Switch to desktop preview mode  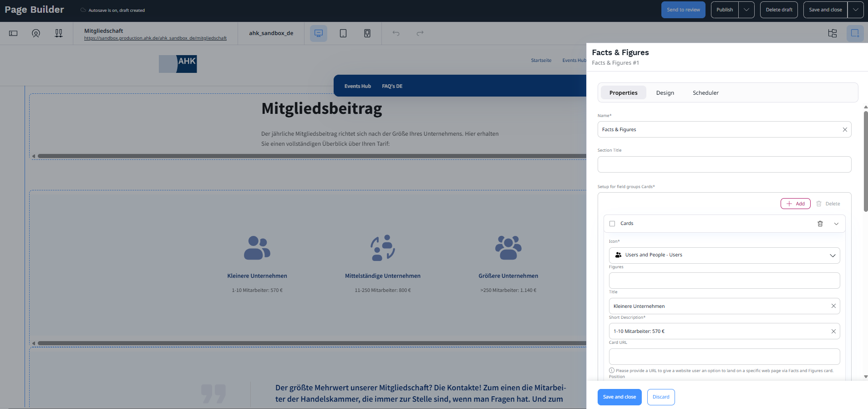(319, 33)
